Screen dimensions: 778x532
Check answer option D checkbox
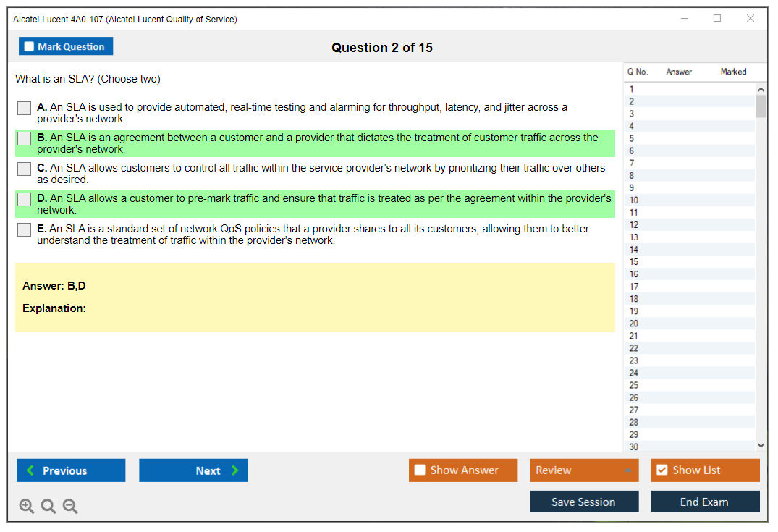tap(25, 199)
